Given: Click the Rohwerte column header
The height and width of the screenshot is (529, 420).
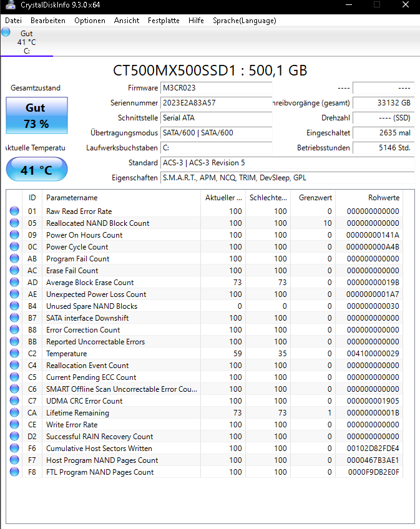Looking at the screenshot, I should [369, 198].
